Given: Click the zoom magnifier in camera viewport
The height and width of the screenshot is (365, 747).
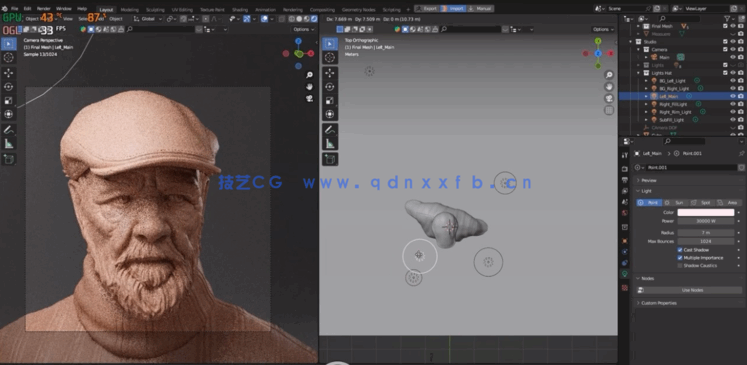Looking at the screenshot, I should (x=310, y=75).
